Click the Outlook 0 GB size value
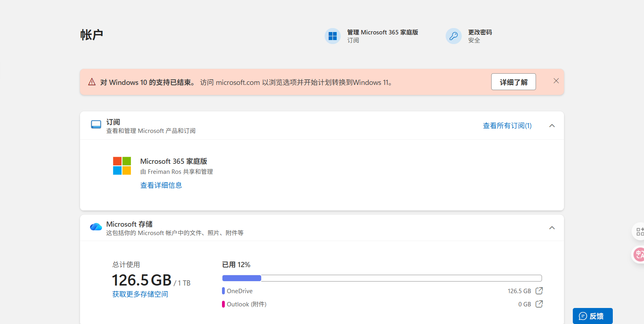The image size is (644, 324). [x=524, y=304]
